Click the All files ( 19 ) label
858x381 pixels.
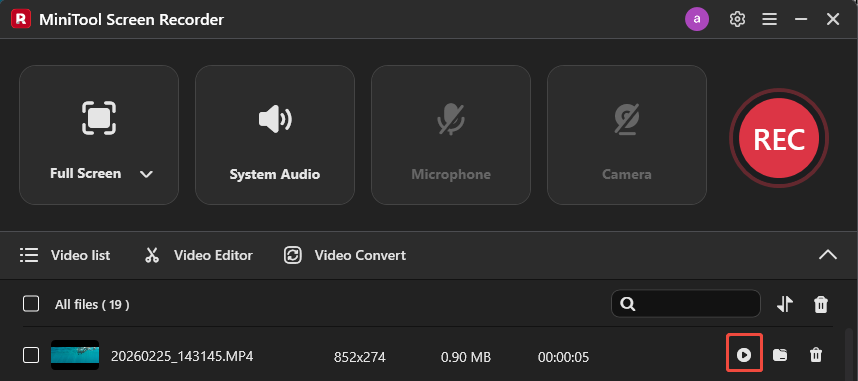point(92,304)
